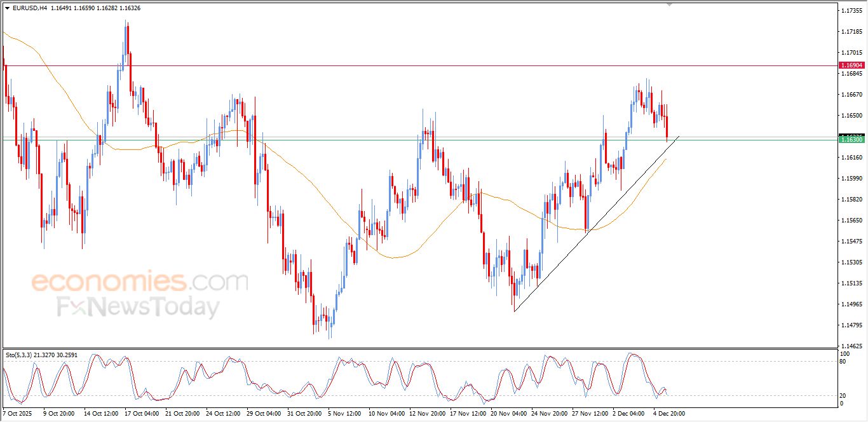This screenshot has width=868, height=422.
Task: Click the stochastic 20 level label
Action: (843, 395)
